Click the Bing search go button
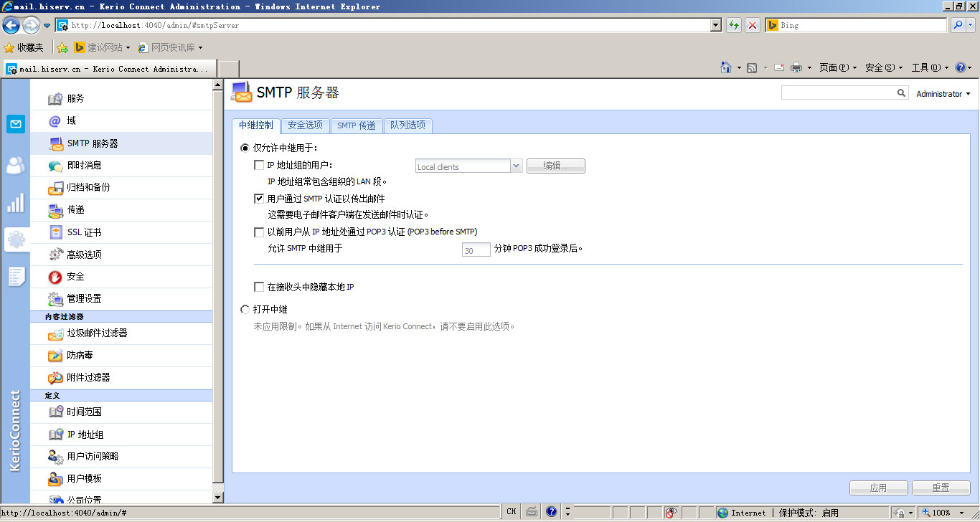980x522 pixels. pos(958,25)
